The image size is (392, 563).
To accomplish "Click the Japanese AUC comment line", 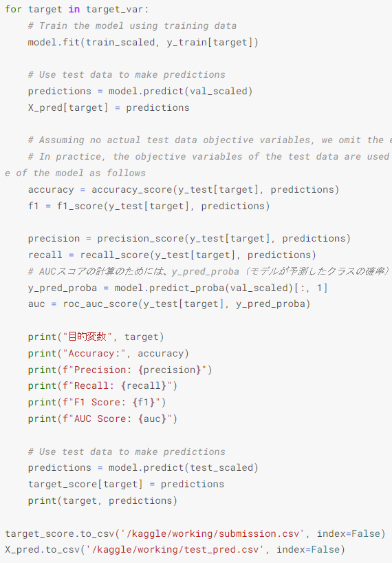I will click(x=210, y=271).
